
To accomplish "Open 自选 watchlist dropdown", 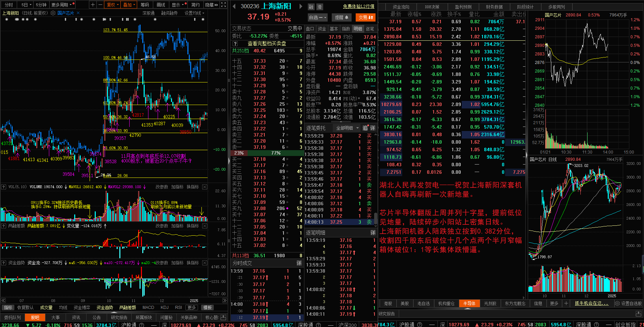I will point(318,17).
